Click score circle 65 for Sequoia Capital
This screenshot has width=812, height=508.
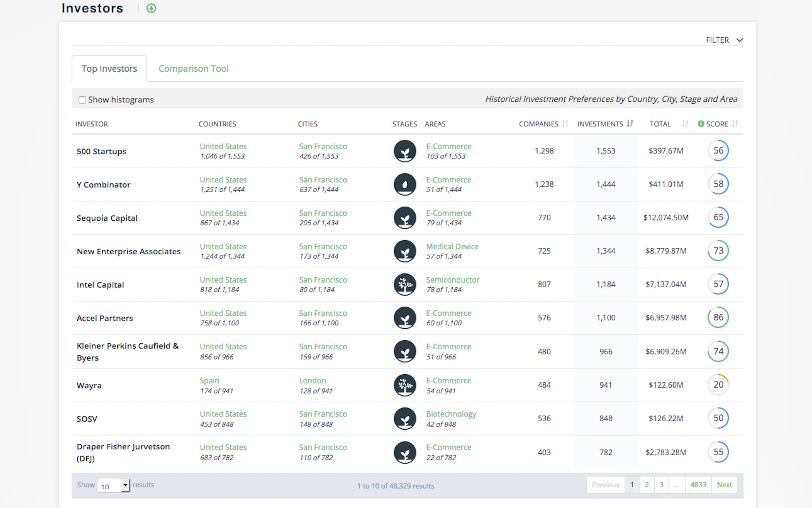tap(718, 217)
